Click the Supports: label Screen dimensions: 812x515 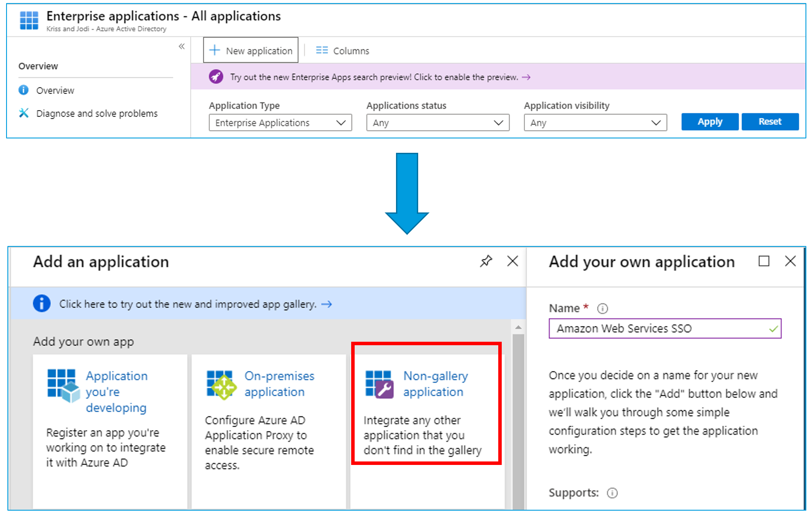coord(574,493)
